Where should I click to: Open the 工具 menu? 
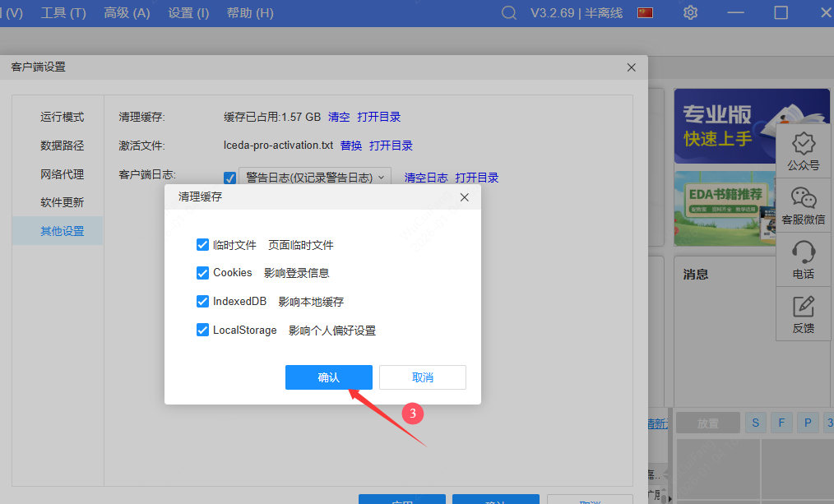(x=63, y=12)
